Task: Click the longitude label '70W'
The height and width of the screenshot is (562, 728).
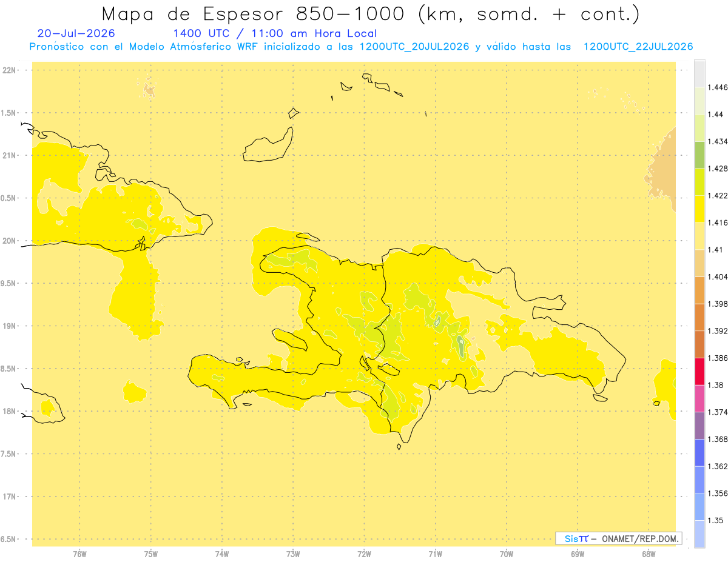Action: coord(507,554)
